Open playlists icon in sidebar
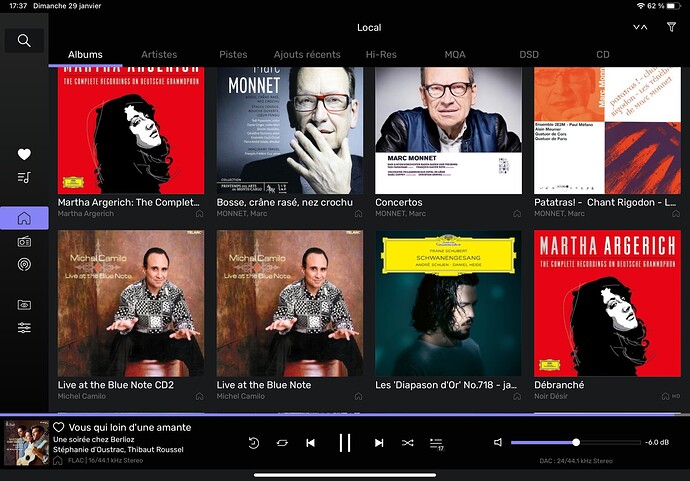690x481 pixels. 24,177
